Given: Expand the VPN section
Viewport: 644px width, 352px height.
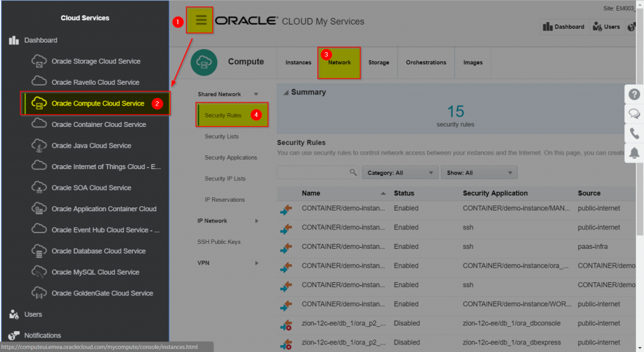Looking at the screenshot, I should point(256,263).
